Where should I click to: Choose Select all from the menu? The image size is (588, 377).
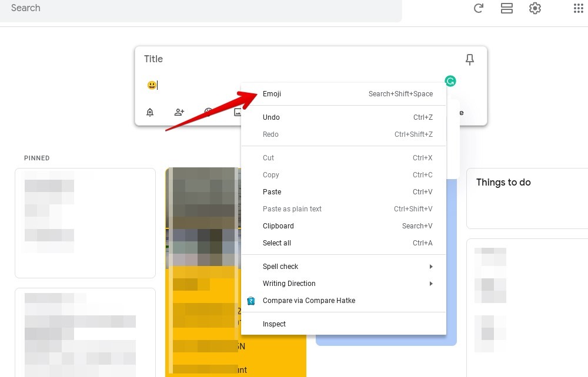(276, 243)
